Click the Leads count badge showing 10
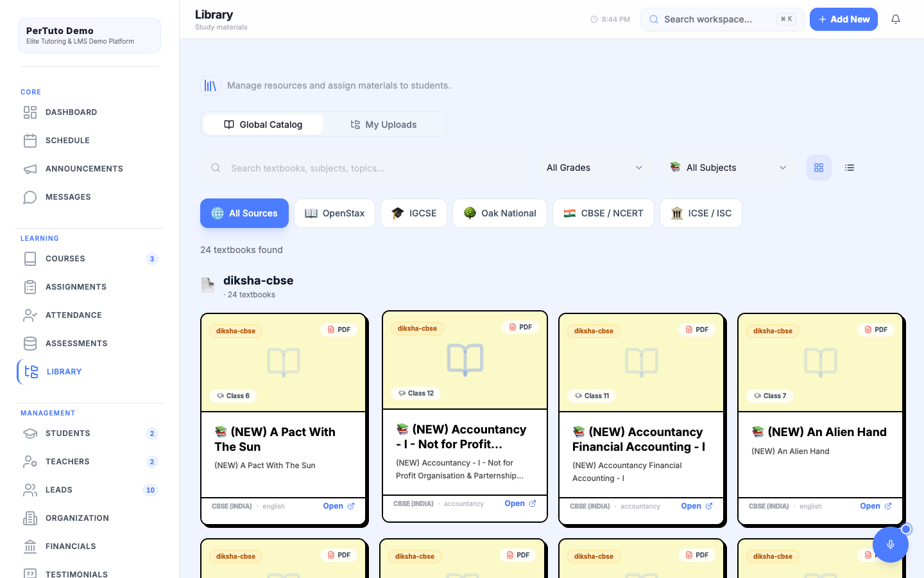The height and width of the screenshot is (578, 924). (x=150, y=490)
